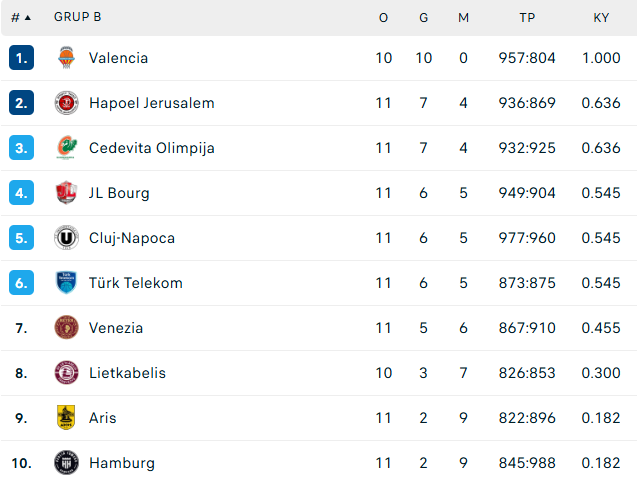Click the Cedevita Olimpija team logo

(x=67, y=148)
